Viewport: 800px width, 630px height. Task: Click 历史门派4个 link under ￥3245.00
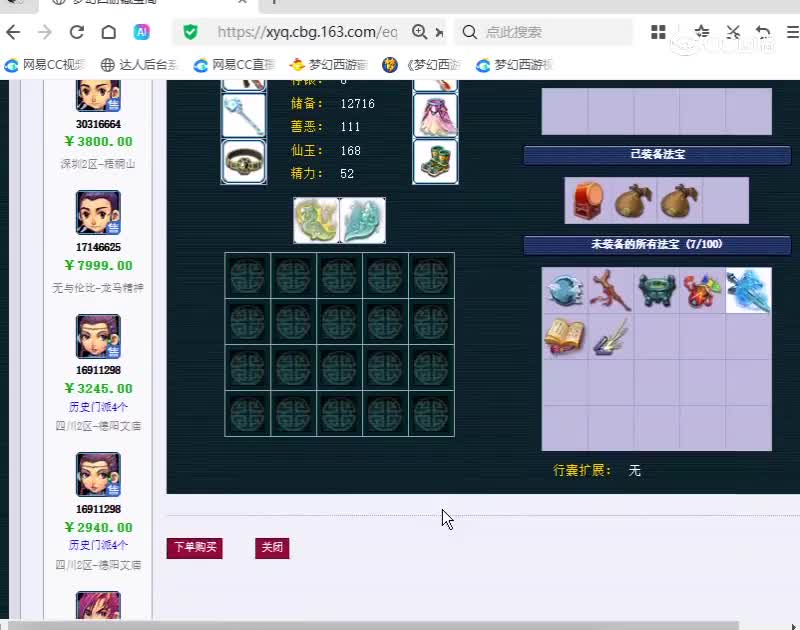tap(98, 407)
